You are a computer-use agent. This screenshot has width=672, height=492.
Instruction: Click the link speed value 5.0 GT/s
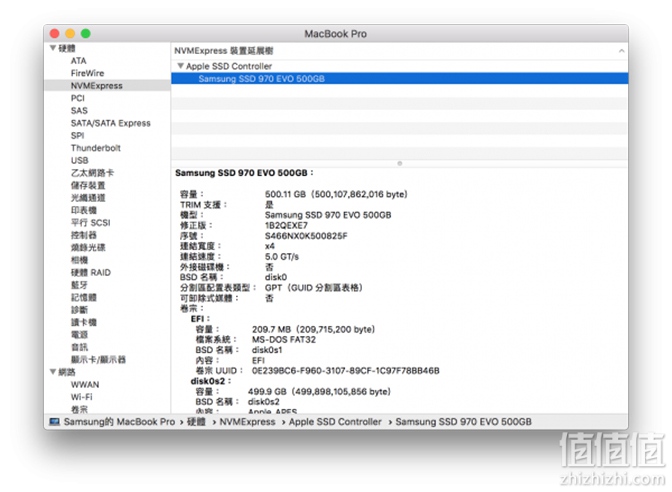[282, 257]
